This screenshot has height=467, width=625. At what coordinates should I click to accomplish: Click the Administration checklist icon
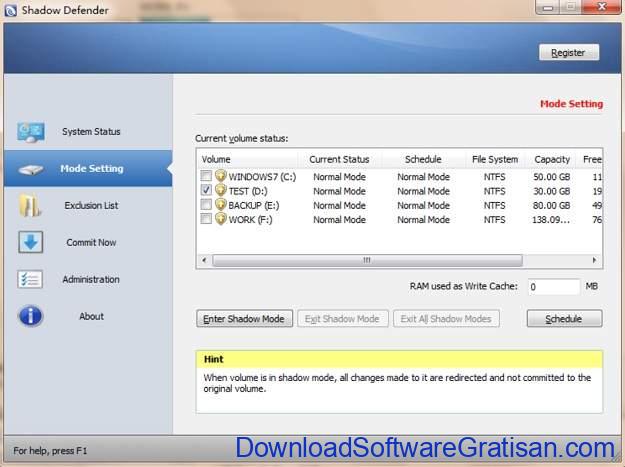pyautogui.click(x=30, y=279)
